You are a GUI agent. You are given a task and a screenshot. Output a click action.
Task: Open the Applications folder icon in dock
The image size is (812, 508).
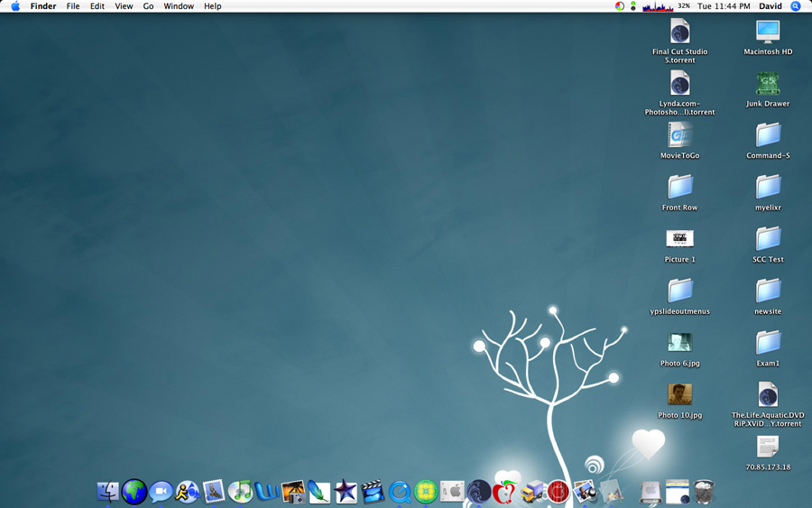(x=611, y=492)
